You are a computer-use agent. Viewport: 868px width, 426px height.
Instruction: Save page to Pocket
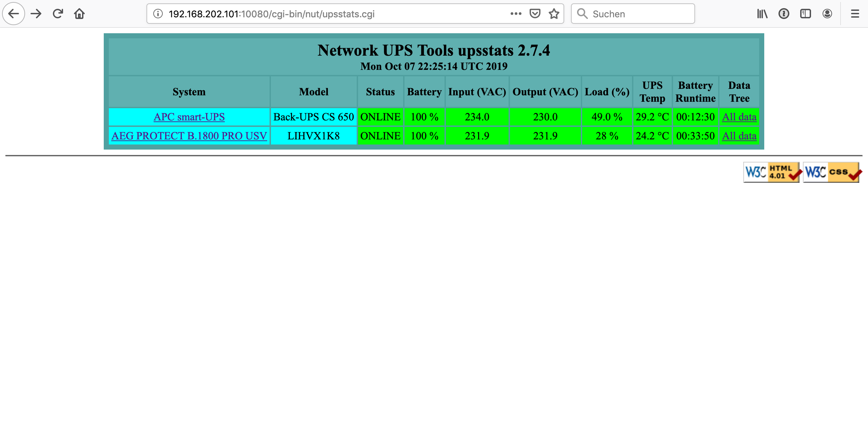tap(535, 14)
